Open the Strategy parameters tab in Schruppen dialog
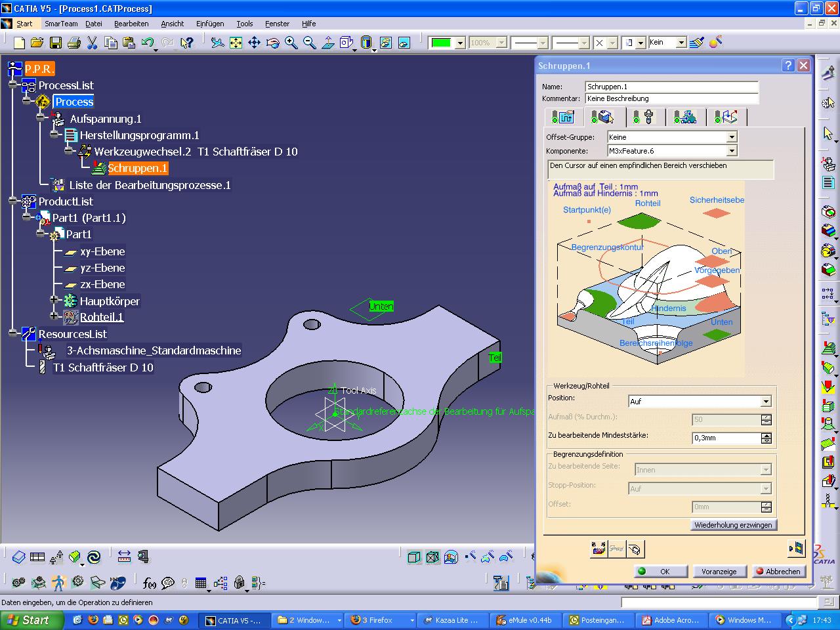The width and height of the screenshot is (840, 630). click(564, 117)
